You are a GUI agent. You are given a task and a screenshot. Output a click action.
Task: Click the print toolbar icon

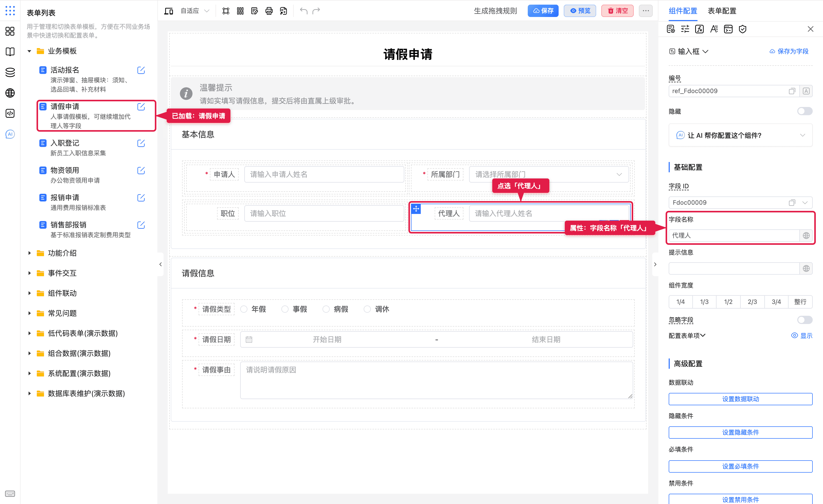[269, 11]
